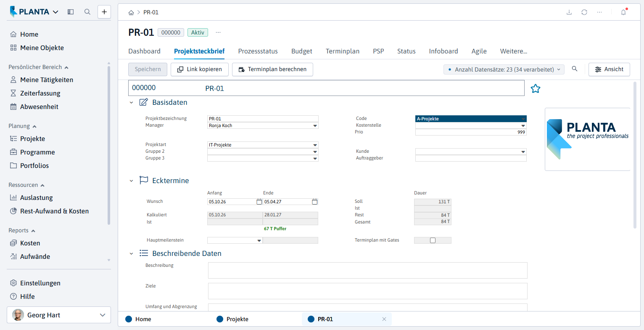Switch to the Dashboard tab
Viewport: 644px width, 330px height.
[144, 51]
